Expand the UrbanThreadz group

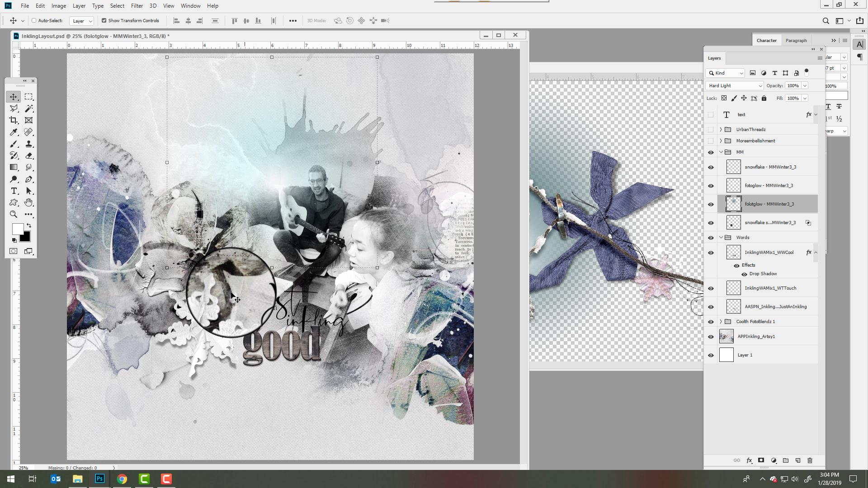[720, 129]
